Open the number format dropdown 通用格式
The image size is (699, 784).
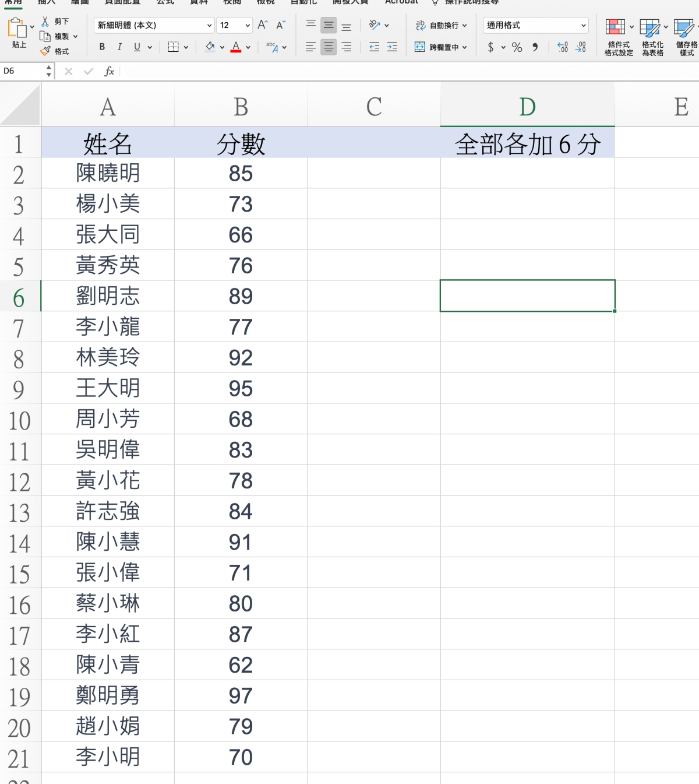[535, 25]
